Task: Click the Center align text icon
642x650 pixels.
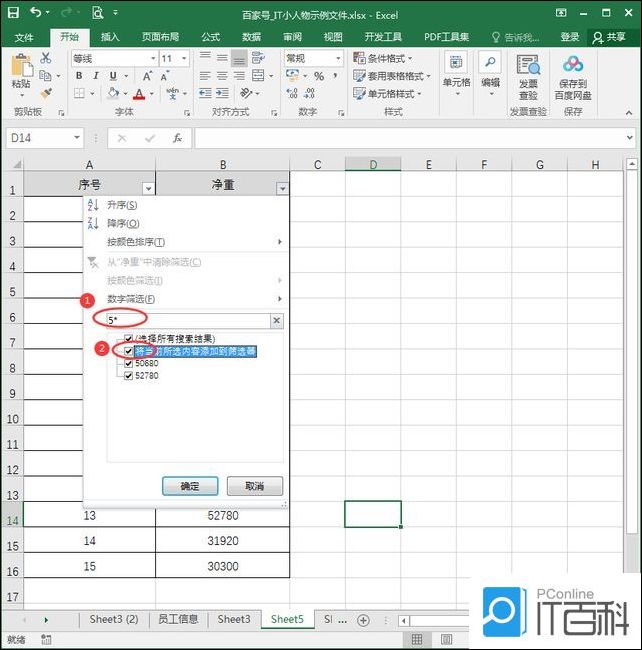Action: tap(222, 76)
